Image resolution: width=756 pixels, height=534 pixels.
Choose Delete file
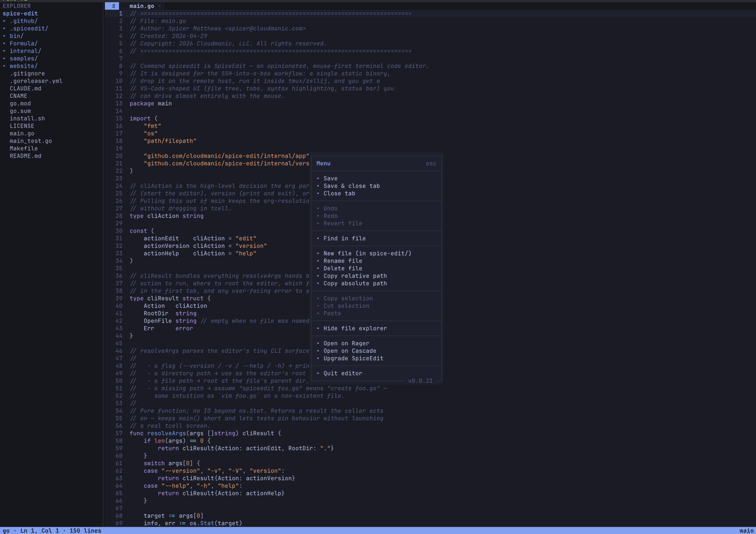pos(343,269)
